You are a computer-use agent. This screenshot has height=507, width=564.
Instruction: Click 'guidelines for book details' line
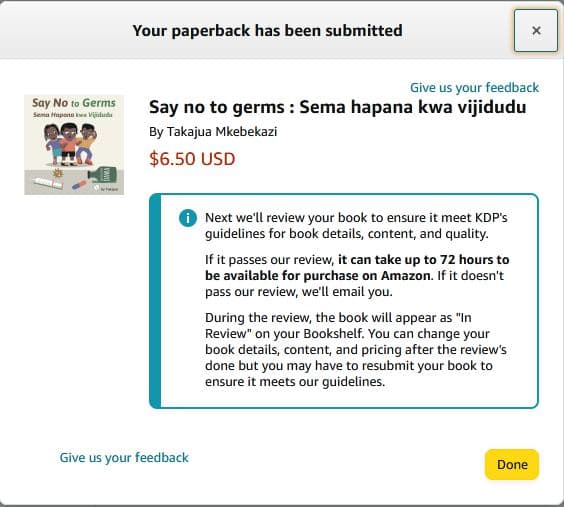point(347,234)
